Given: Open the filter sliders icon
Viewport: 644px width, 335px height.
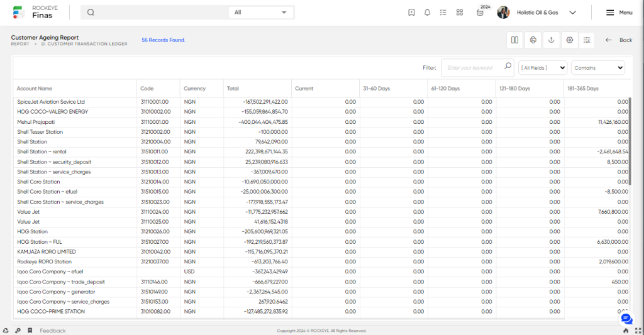Looking at the screenshot, I should point(587,40).
